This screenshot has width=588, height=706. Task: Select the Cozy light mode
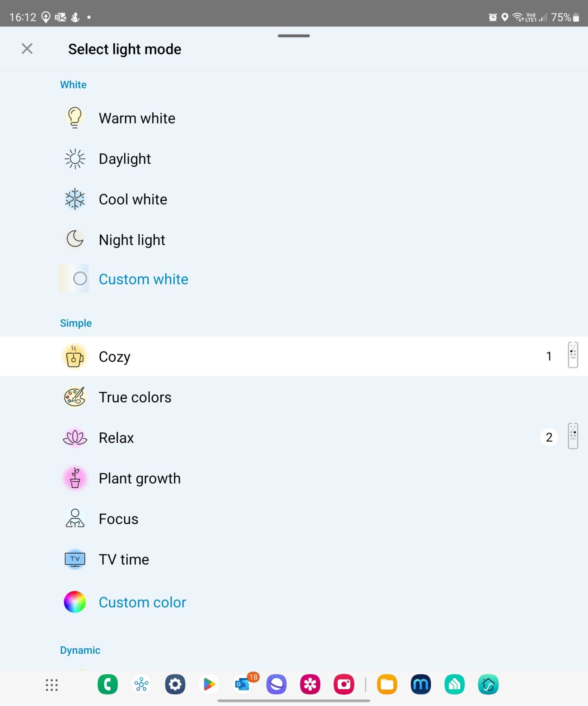coord(115,357)
